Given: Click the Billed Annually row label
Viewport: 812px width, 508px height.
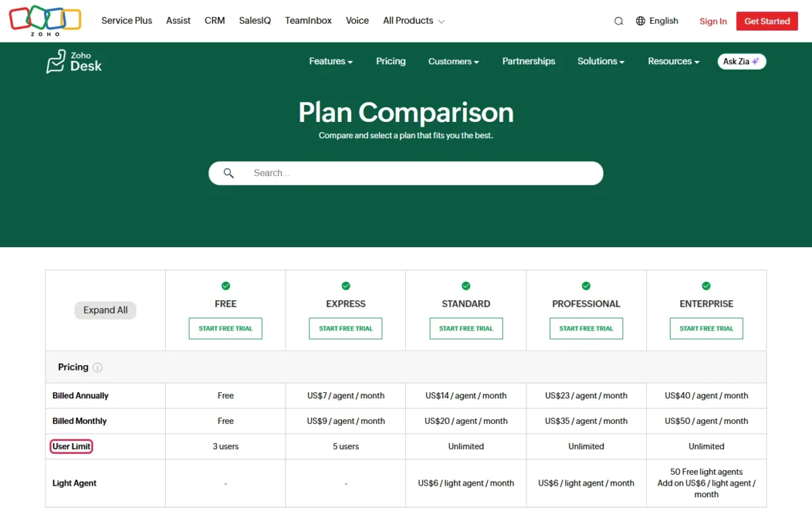Looking at the screenshot, I should click(81, 396).
